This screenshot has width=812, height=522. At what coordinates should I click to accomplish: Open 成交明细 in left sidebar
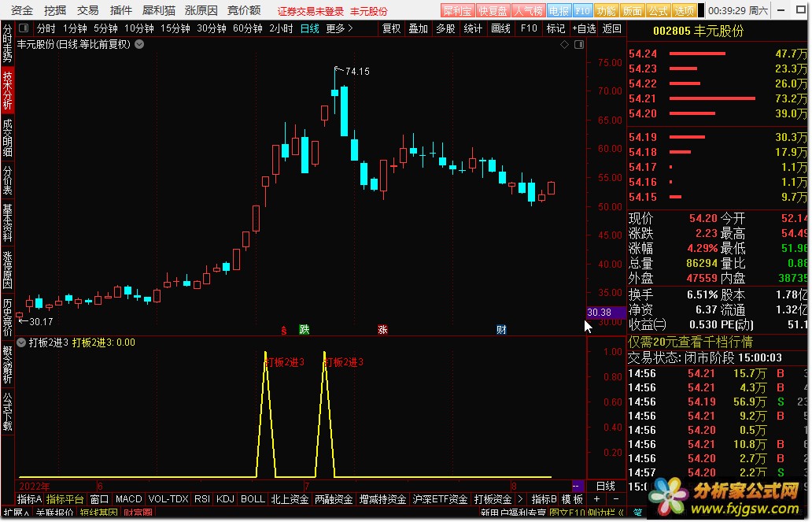point(7,137)
